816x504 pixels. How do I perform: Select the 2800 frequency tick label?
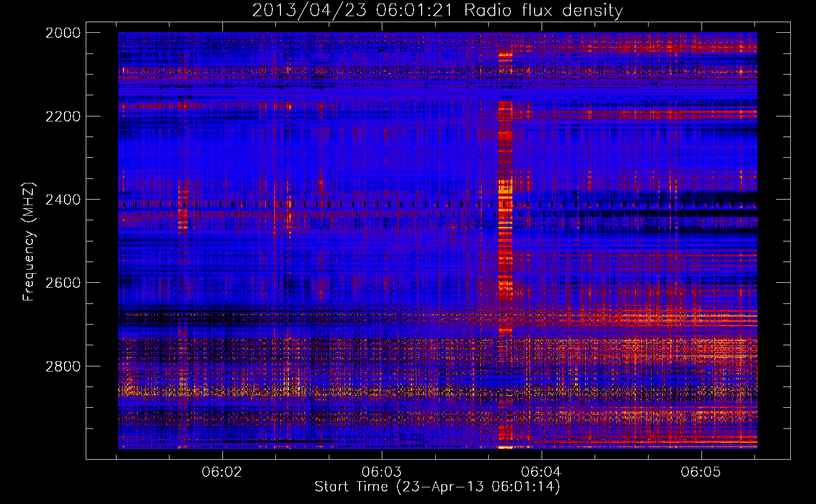[x=63, y=366]
